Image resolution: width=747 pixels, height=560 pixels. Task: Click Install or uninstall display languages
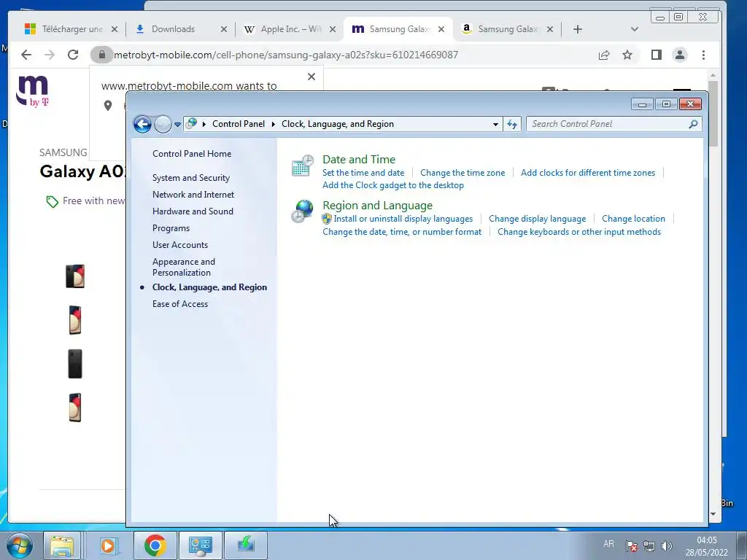point(403,219)
